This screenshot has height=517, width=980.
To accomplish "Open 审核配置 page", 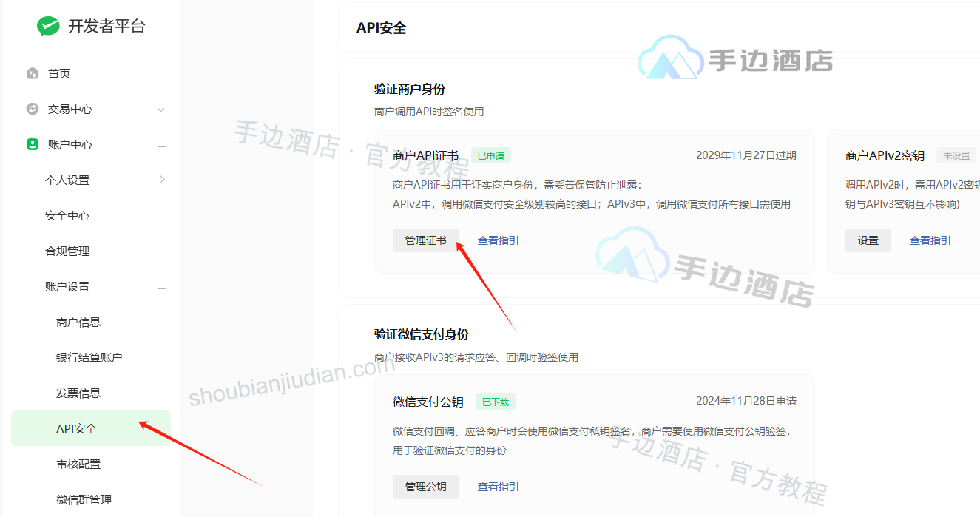I will (x=78, y=464).
